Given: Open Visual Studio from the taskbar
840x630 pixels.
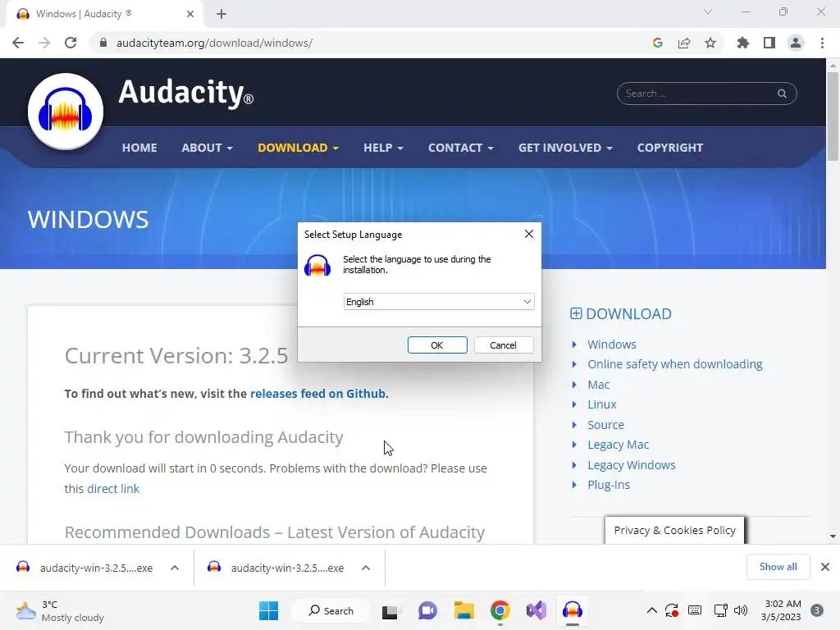Looking at the screenshot, I should coord(536,610).
